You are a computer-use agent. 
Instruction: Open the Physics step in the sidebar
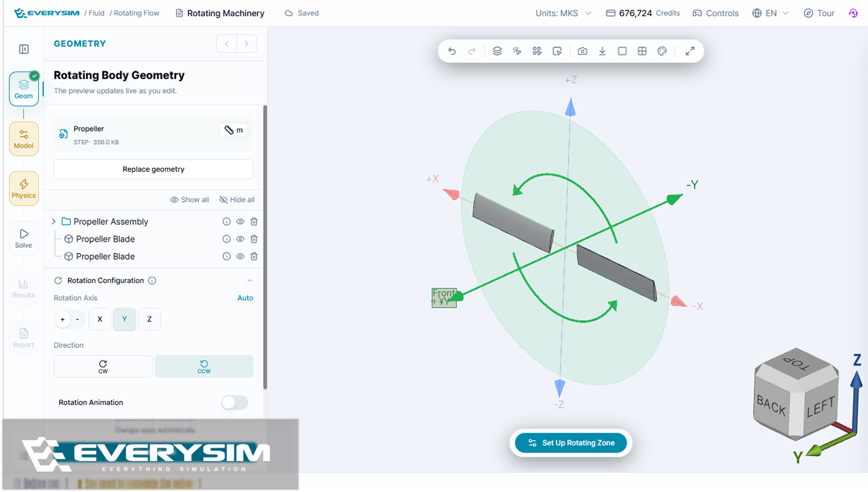click(24, 188)
